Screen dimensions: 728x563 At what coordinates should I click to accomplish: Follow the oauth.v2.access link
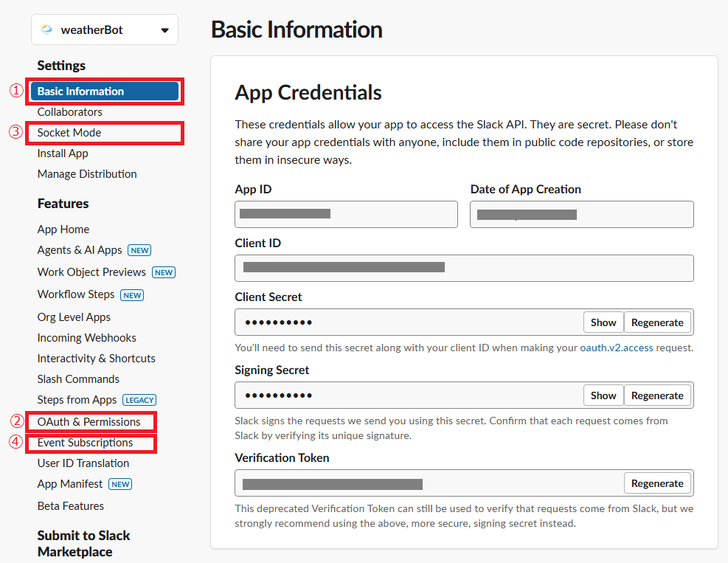[616, 348]
